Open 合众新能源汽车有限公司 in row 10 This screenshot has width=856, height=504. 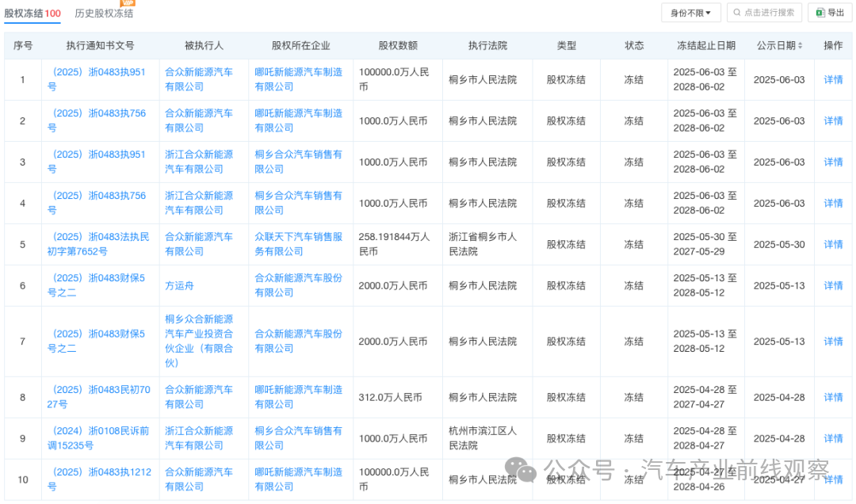(199, 479)
